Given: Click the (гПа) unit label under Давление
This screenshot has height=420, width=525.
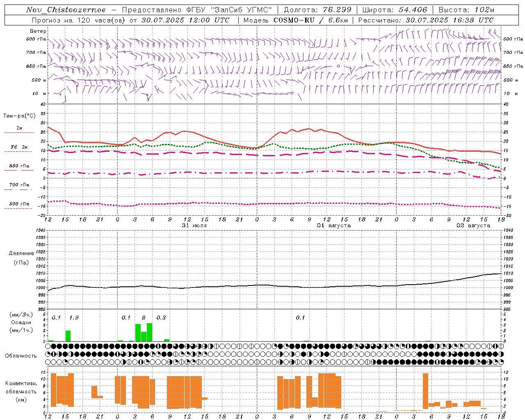Looking at the screenshot, I should (21, 263).
